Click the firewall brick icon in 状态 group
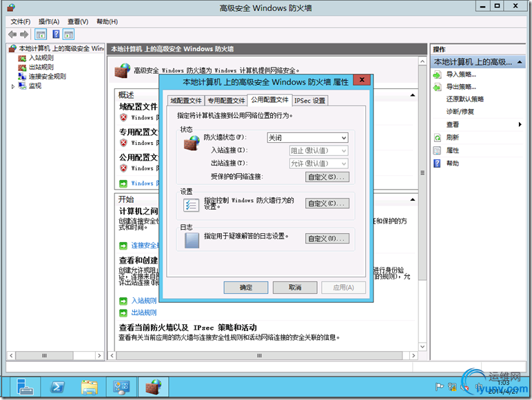Viewport: 532px width, 400px height. tap(192, 143)
